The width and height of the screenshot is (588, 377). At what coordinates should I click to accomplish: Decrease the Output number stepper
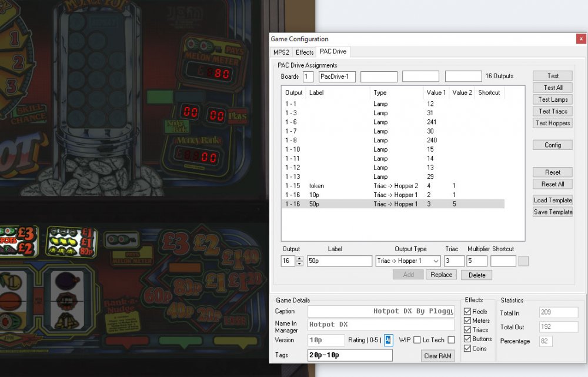click(299, 263)
